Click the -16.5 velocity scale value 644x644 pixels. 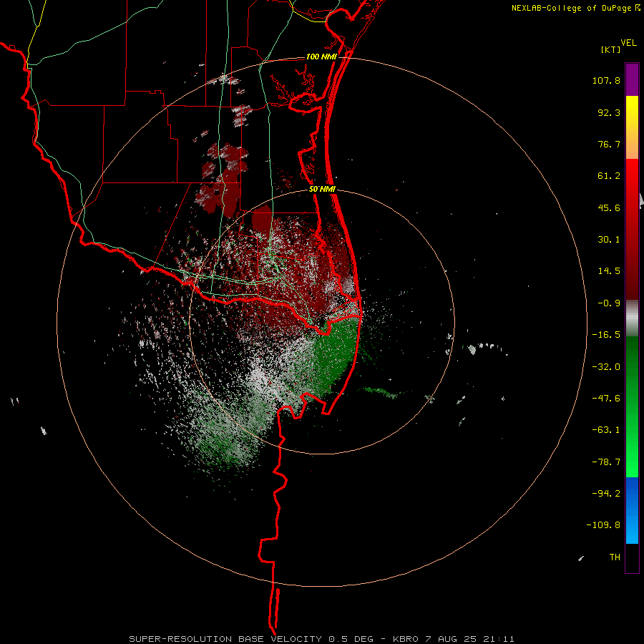coord(606,335)
